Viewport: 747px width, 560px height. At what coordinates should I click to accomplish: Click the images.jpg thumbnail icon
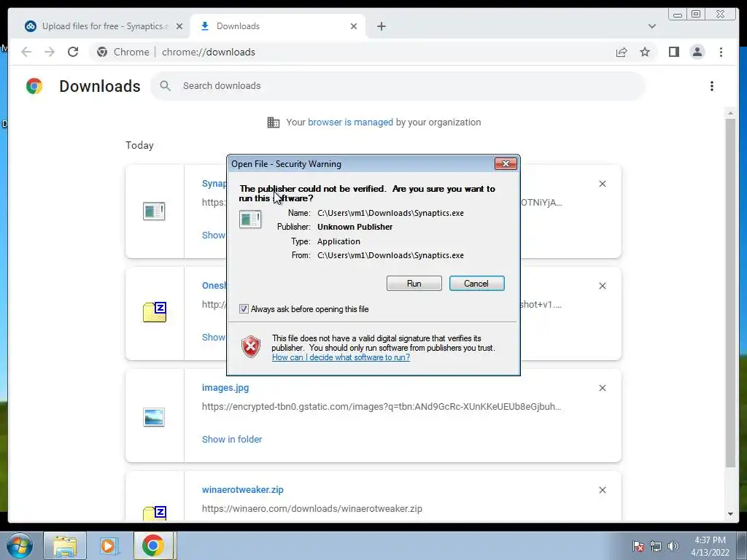pyautogui.click(x=154, y=416)
